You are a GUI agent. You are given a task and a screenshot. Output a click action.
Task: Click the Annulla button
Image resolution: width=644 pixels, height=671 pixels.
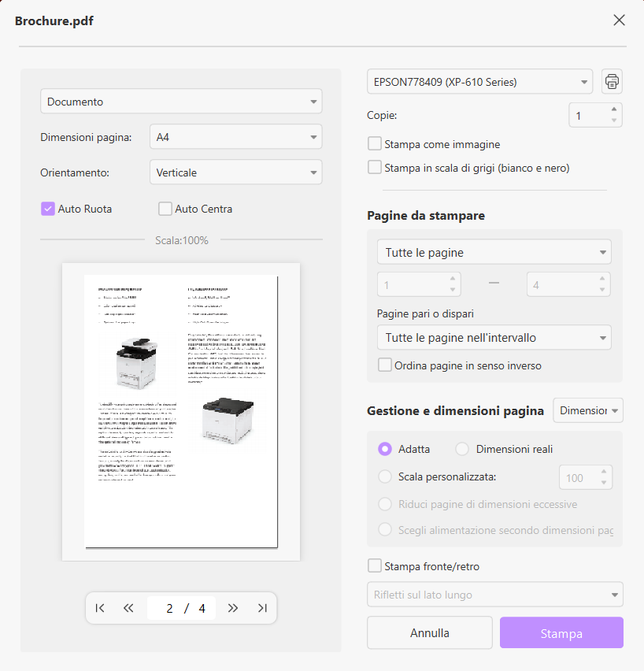click(430, 632)
